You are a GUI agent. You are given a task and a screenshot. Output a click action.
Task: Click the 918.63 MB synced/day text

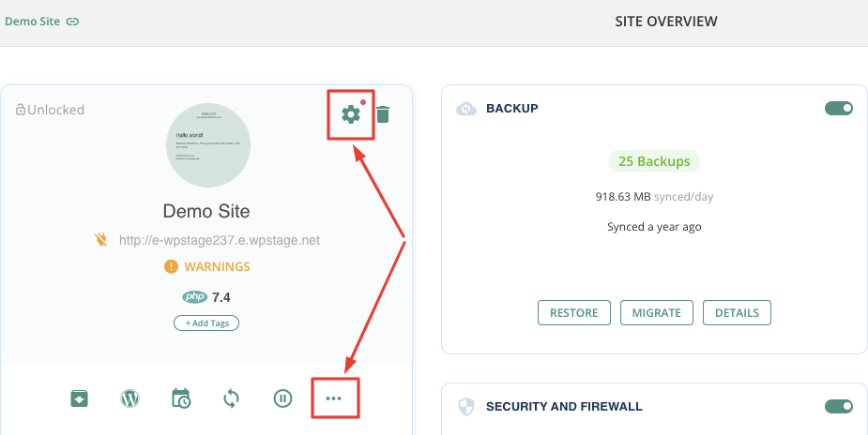(654, 196)
